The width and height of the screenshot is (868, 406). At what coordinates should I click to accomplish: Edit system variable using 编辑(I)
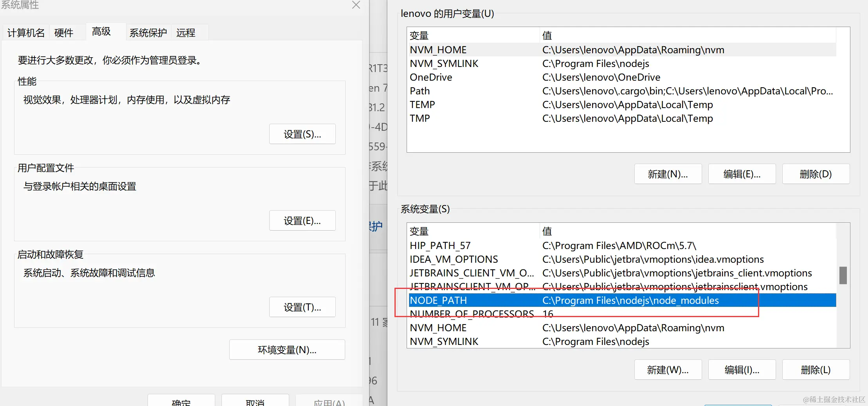pos(742,370)
